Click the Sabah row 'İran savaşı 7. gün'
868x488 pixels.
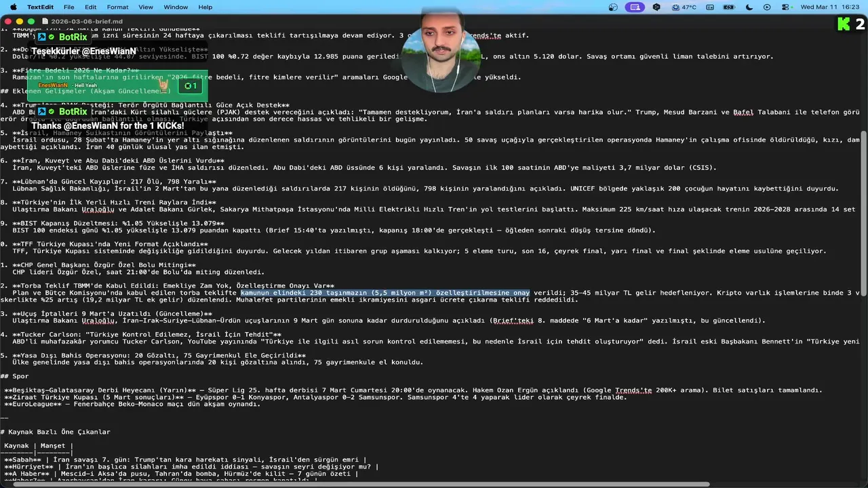[185, 460]
